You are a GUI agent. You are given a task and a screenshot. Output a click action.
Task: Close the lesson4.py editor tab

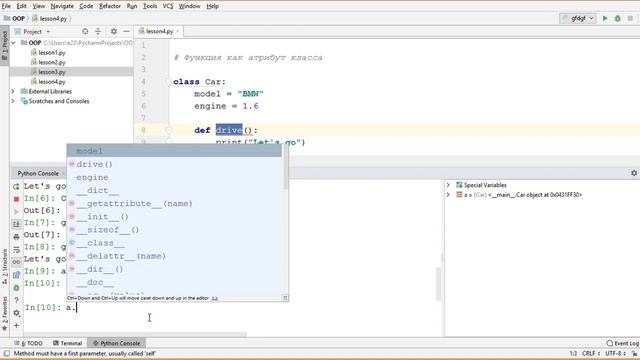(x=178, y=31)
